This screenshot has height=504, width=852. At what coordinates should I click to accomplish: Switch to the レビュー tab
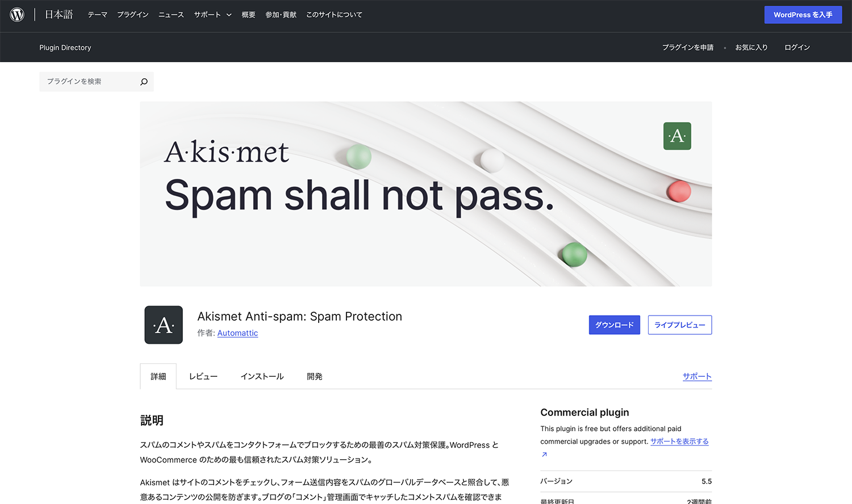tap(203, 377)
